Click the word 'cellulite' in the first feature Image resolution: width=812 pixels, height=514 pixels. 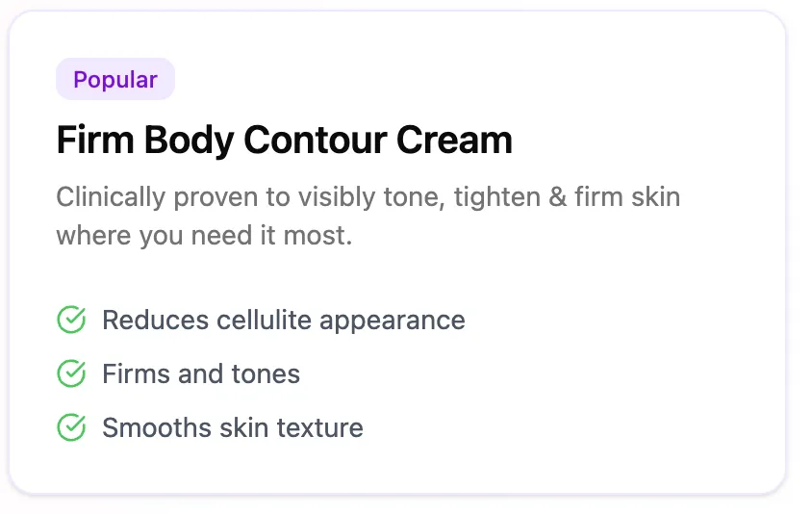pyautogui.click(x=265, y=321)
